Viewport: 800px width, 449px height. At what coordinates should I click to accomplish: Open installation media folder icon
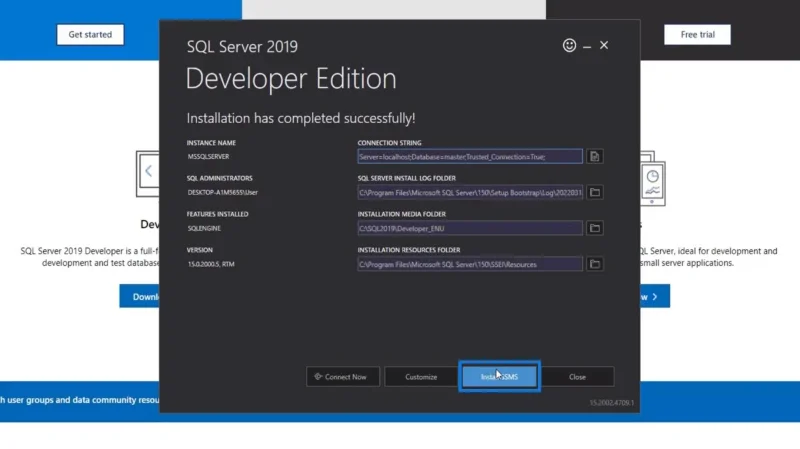pyautogui.click(x=595, y=228)
